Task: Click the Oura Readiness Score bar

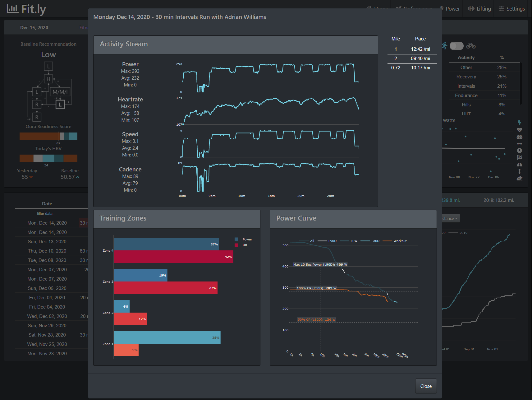Action: point(48,136)
